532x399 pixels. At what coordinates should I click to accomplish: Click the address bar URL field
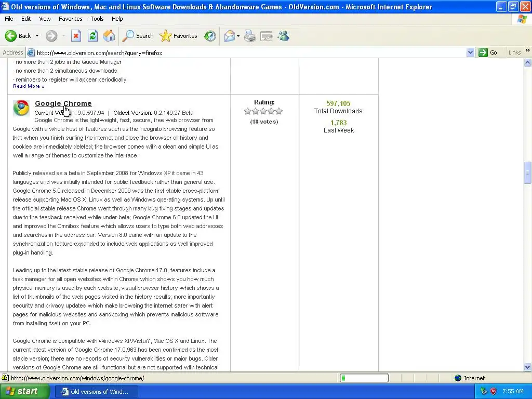250,53
